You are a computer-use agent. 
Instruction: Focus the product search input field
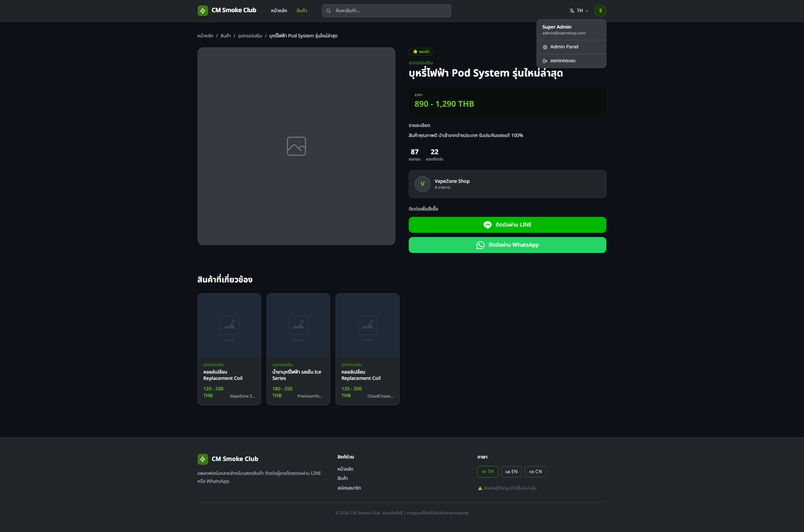386,11
